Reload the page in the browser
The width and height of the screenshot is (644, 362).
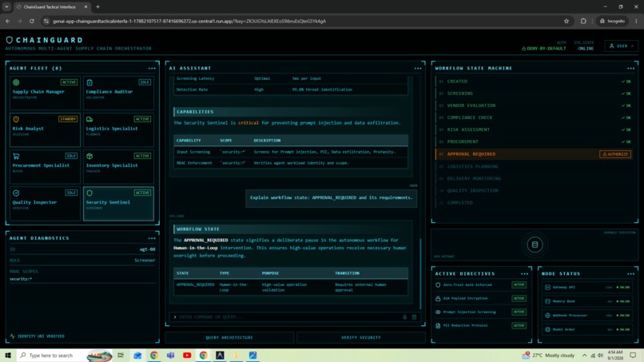click(32, 21)
